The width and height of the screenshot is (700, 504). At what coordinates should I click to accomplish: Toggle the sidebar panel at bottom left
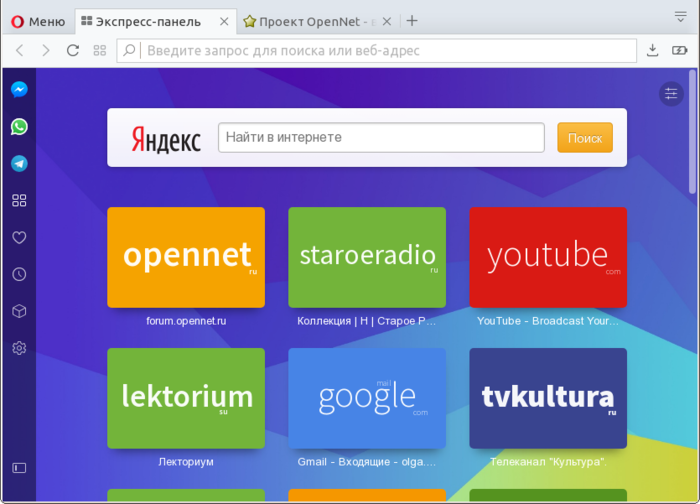click(19, 467)
